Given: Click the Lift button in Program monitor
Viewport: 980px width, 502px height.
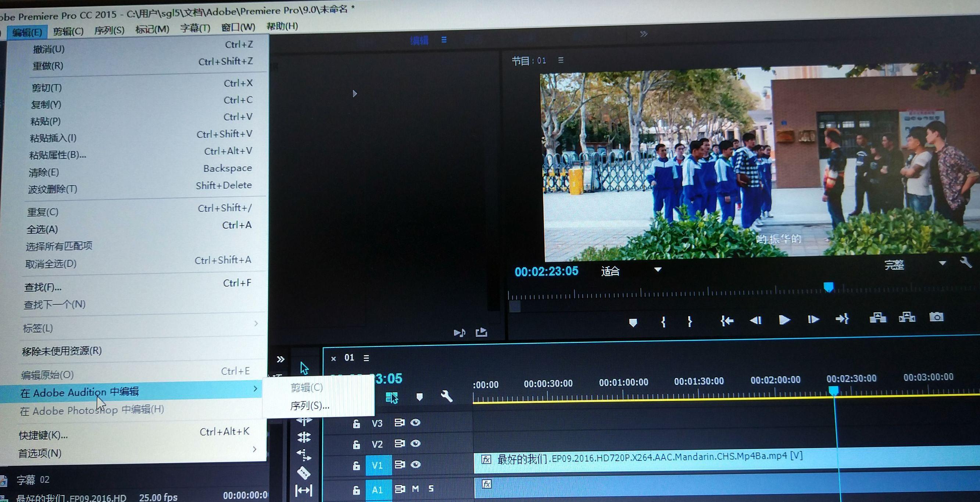Looking at the screenshot, I should [x=878, y=317].
